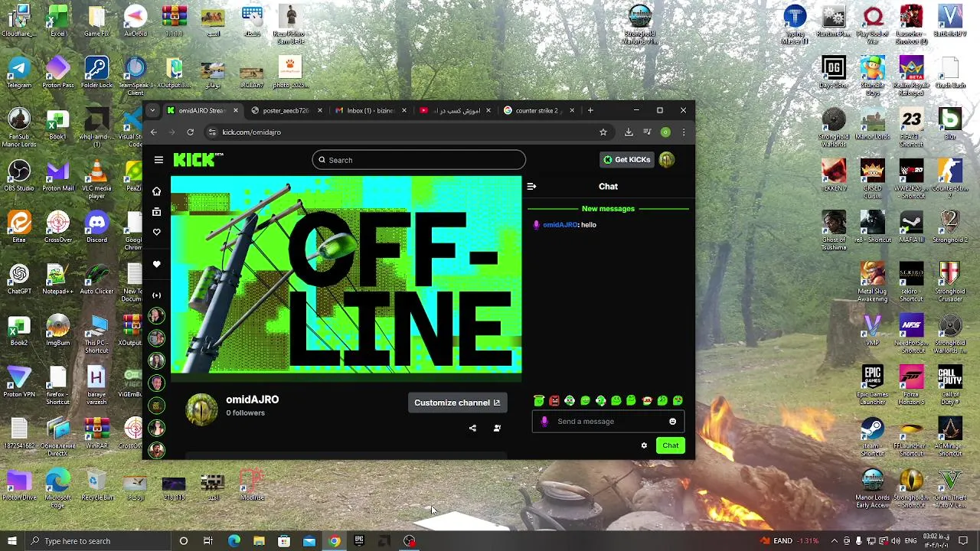Click omidAJRO channel name heading
980x551 pixels.
[252, 399]
